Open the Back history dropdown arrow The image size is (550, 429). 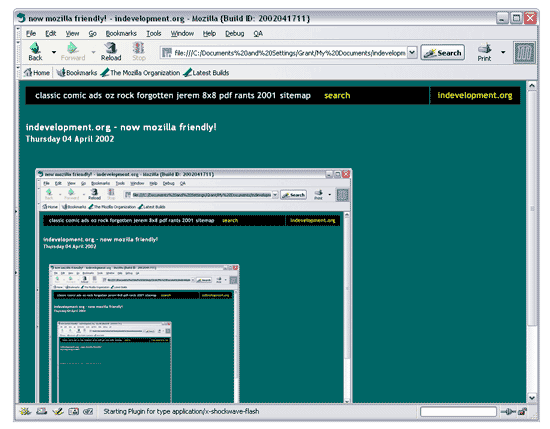(x=54, y=52)
